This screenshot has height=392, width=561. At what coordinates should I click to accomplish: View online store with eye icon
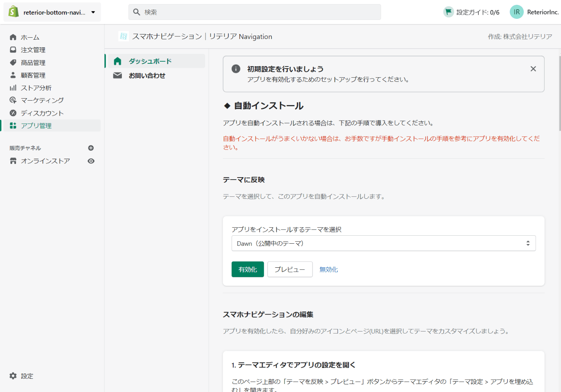tap(91, 161)
